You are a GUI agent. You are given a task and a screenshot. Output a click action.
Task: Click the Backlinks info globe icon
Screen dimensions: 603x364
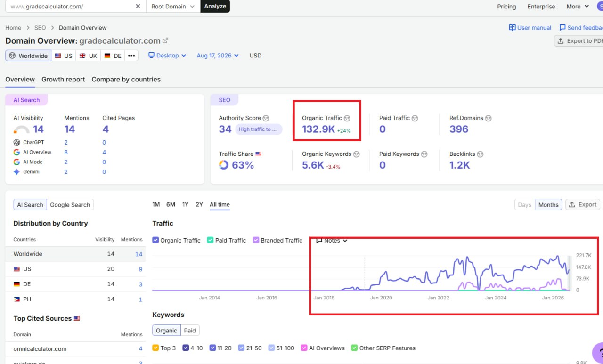480,154
